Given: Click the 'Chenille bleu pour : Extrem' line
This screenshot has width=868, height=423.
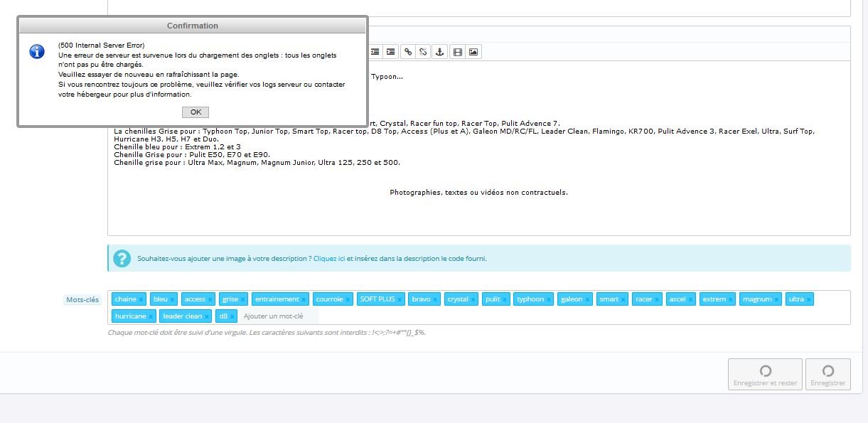Looking at the screenshot, I should (x=177, y=146).
